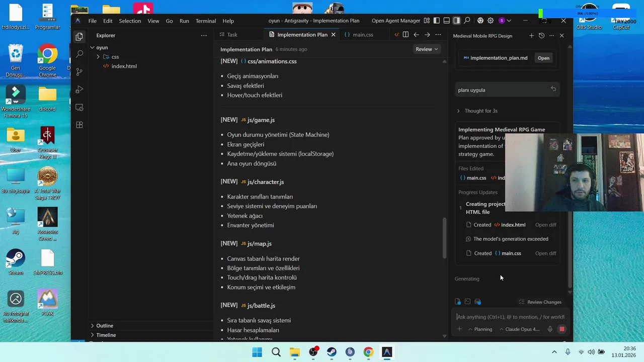Viewport: 644px width, 362px height.
Task: Open the Explorer view in activity bar
Action: tap(79, 36)
